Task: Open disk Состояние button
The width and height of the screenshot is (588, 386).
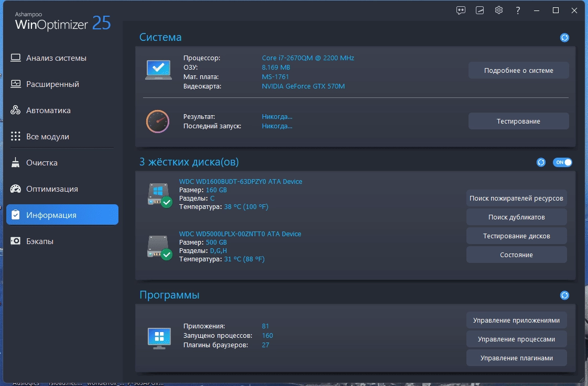Action: [x=516, y=255]
